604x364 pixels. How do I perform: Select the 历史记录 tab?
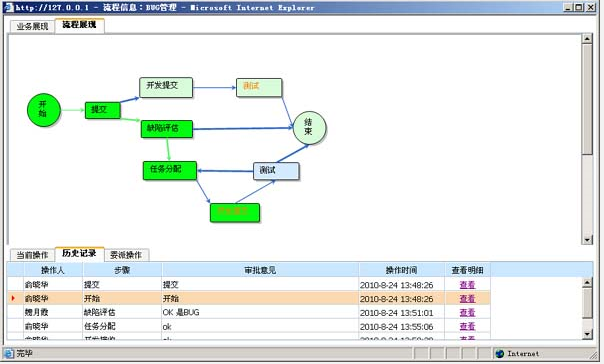[79, 253]
